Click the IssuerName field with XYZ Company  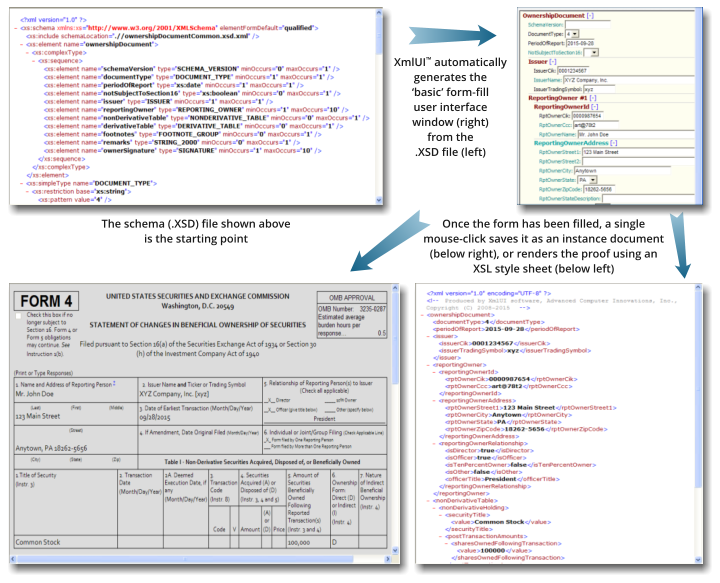pos(628,80)
